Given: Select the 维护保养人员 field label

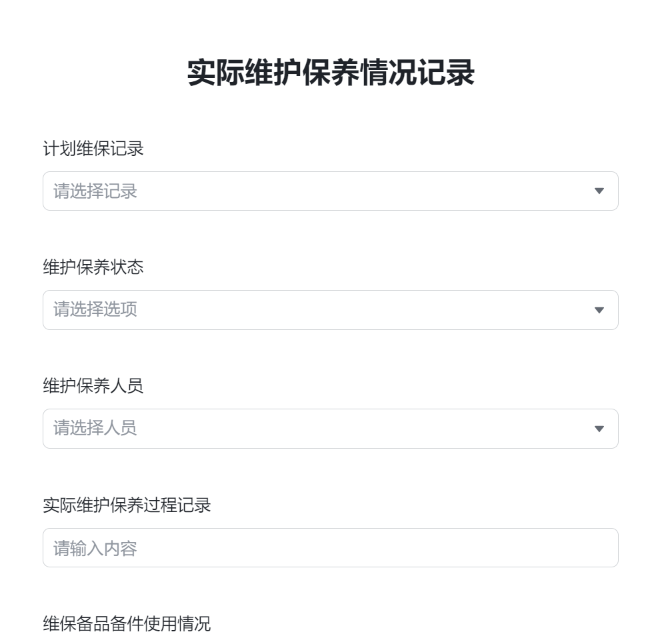Looking at the screenshot, I should [x=93, y=386].
